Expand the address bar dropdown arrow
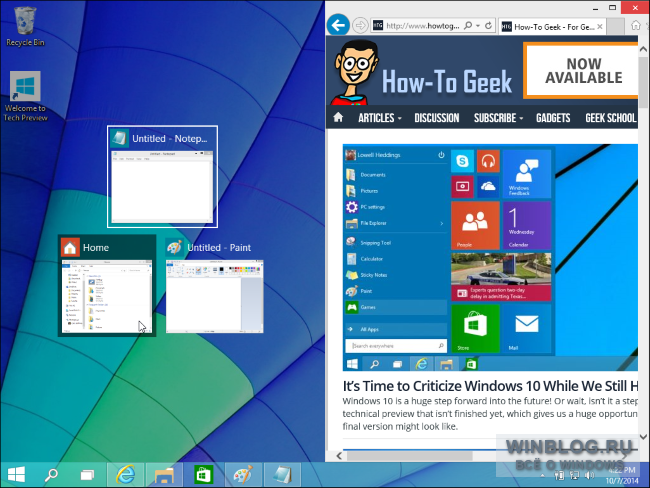The width and height of the screenshot is (650, 488). (478, 26)
